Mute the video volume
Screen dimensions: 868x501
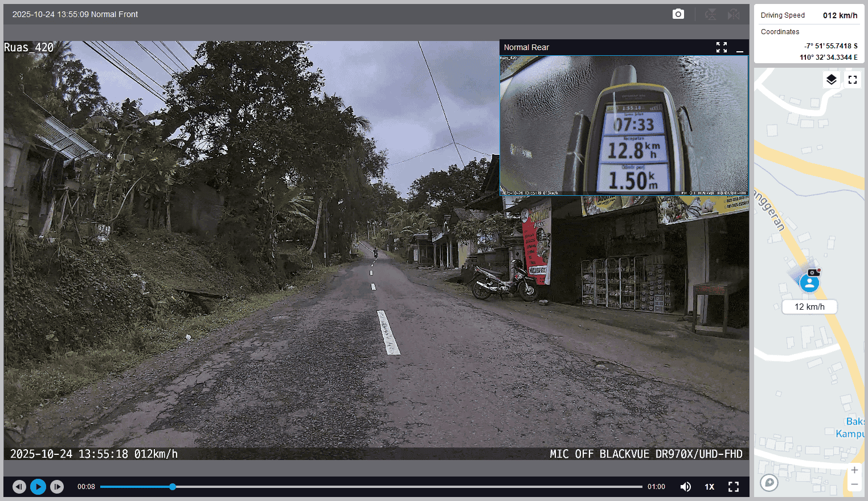[x=686, y=487]
